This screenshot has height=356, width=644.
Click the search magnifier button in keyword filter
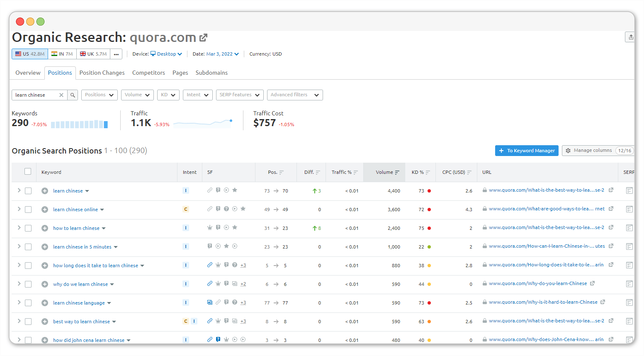[73, 95]
